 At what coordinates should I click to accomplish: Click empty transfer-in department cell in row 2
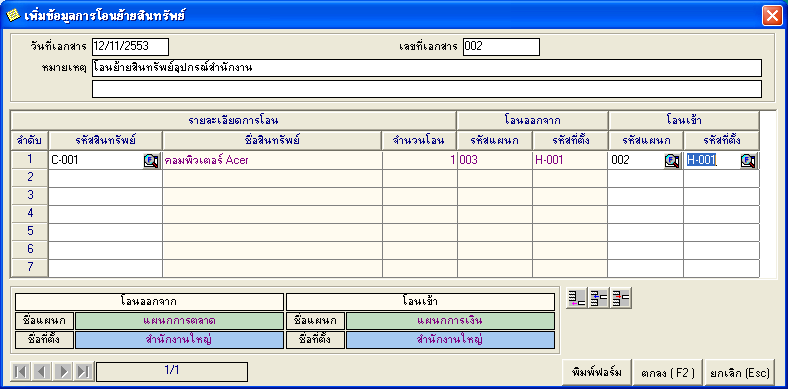click(x=646, y=178)
